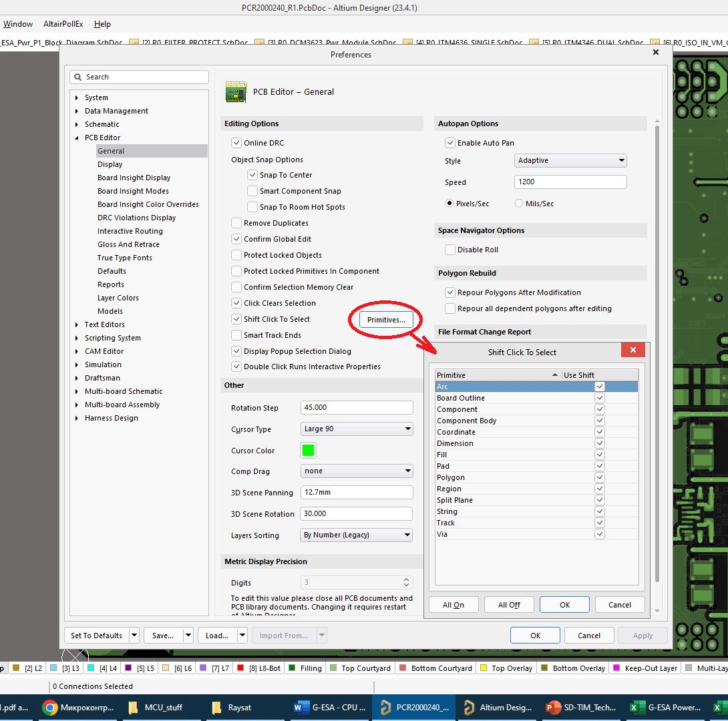Click the Rotation Step input field
The height and width of the screenshot is (721, 728).
point(357,407)
